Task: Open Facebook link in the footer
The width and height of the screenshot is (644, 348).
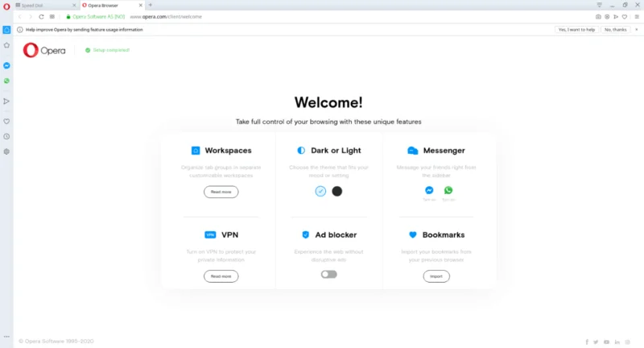Action: point(587,342)
